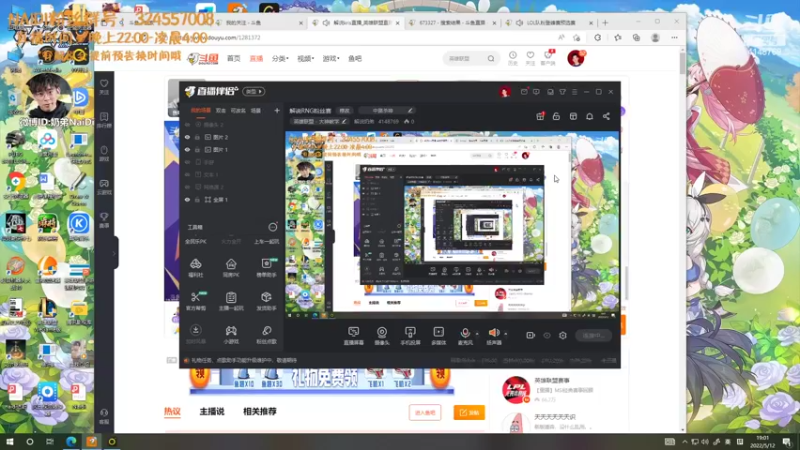
Task: Toggle visibility of the 全屏 1 layer
Action: tap(187, 199)
